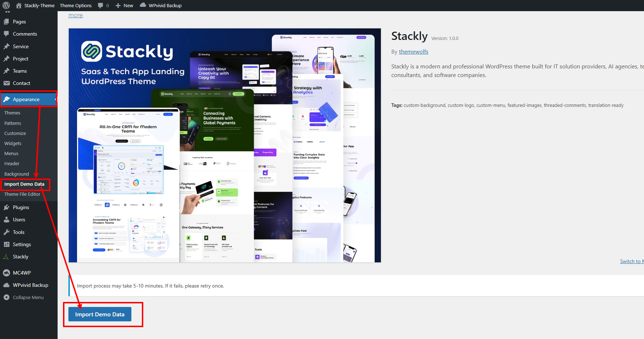
Task: Follow the themewolfs author link
Action: tap(413, 51)
